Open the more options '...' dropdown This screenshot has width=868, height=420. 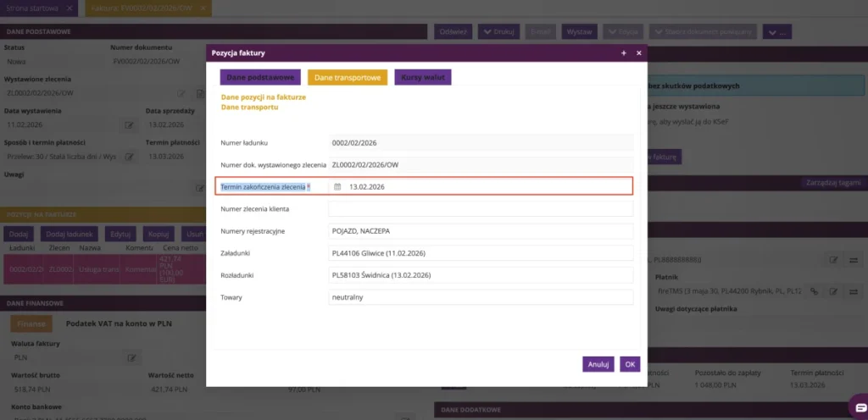coord(777,31)
